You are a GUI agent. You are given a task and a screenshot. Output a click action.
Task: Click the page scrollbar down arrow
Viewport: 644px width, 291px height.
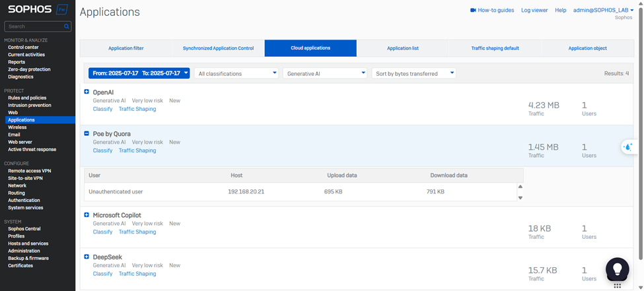pyautogui.click(x=640, y=287)
